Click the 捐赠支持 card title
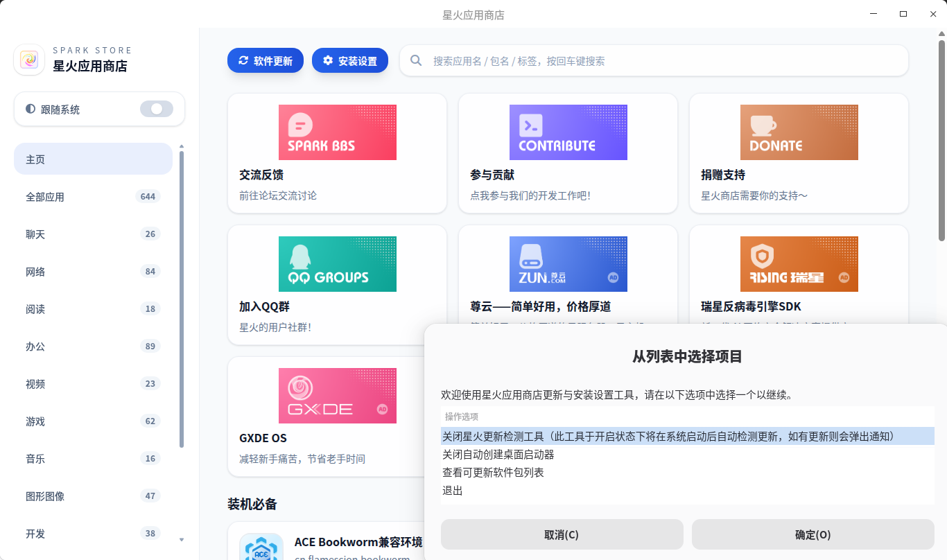This screenshot has width=947, height=560. pos(723,175)
